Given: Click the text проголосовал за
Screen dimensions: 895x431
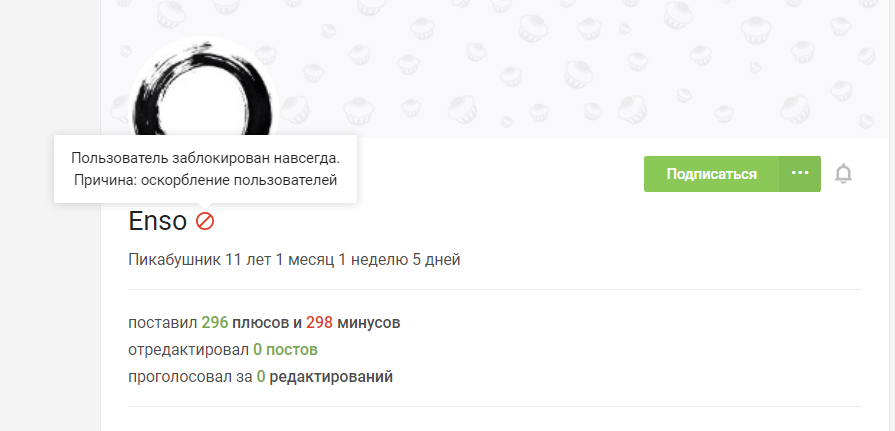Looking at the screenshot, I should (x=190, y=377).
